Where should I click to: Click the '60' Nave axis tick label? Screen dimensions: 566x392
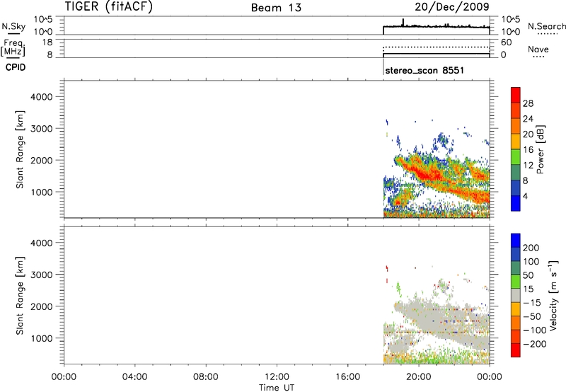506,42
